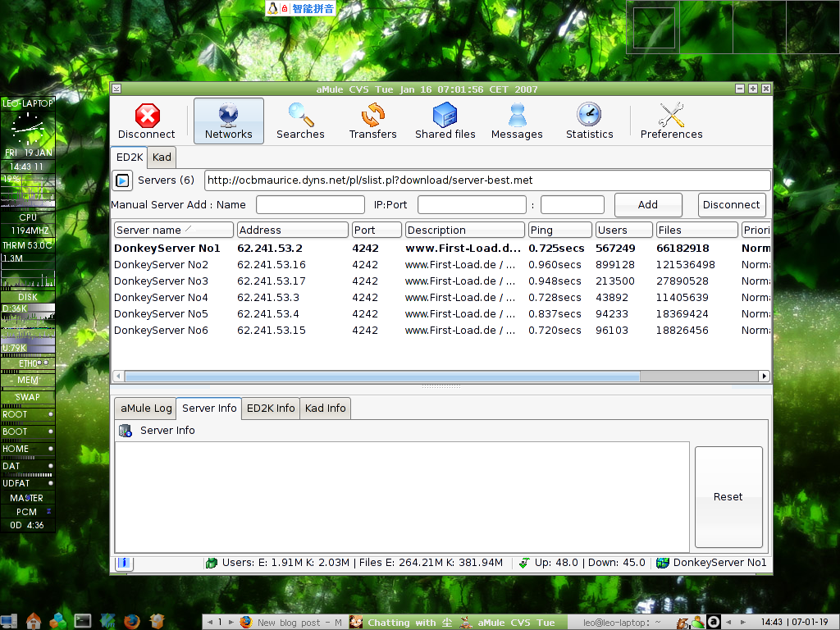The width and height of the screenshot is (840, 630).
Task: Switch to leo@leo-laptop terminal in taskbar
Action: tap(622, 623)
